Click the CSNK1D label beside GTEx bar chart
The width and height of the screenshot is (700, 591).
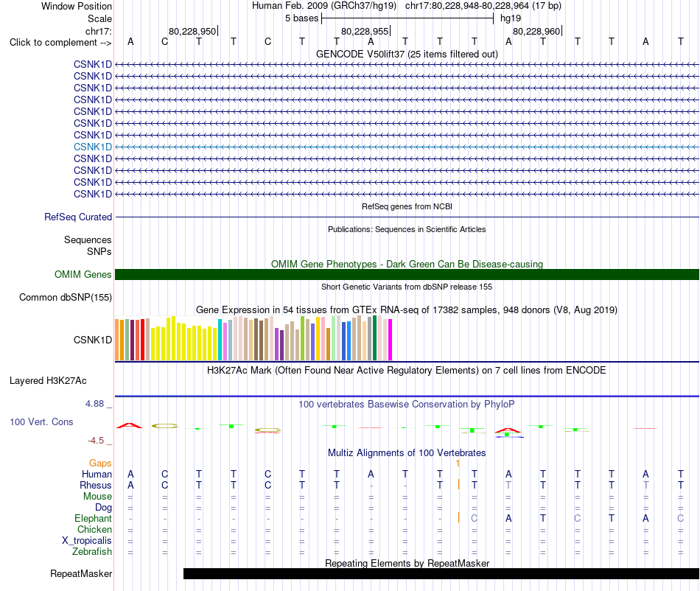(92, 340)
